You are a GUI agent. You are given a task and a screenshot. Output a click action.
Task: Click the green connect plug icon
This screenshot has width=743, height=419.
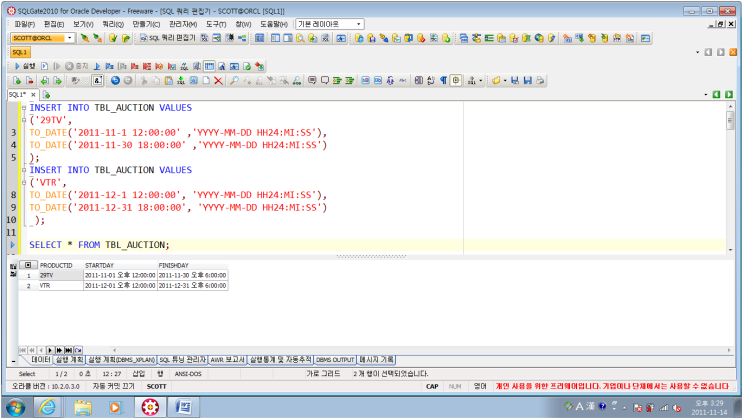coord(85,38)
